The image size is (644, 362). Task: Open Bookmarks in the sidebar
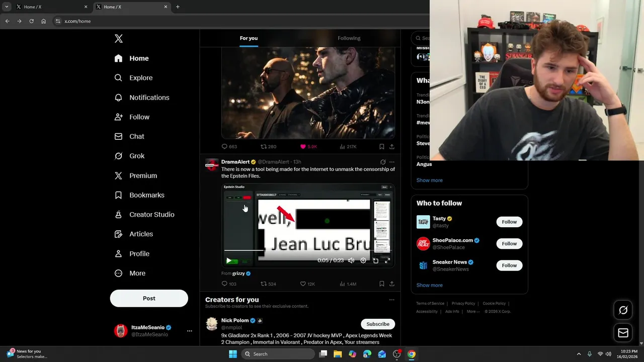139,195
